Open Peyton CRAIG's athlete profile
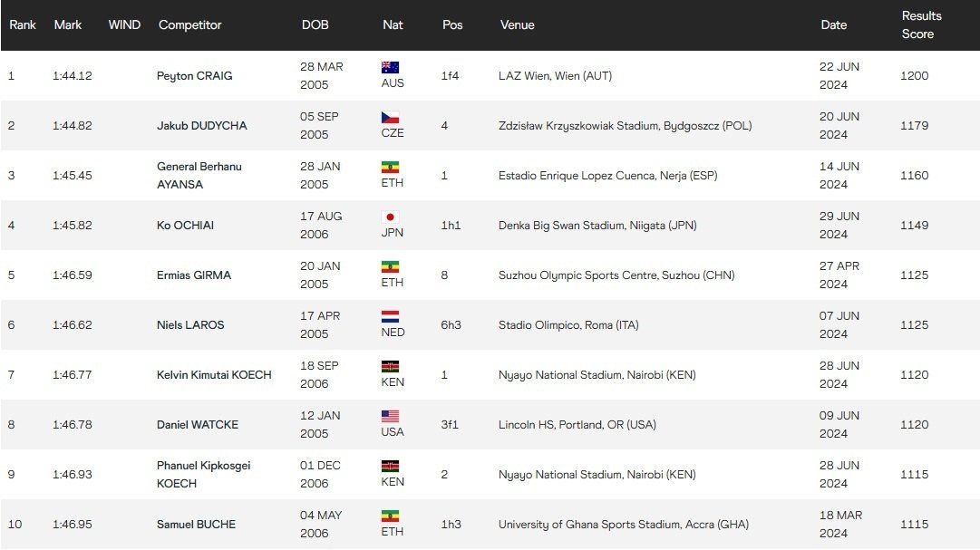Image resolution: width=980 pixels, height=550 pixels. (x=194, y=76)
